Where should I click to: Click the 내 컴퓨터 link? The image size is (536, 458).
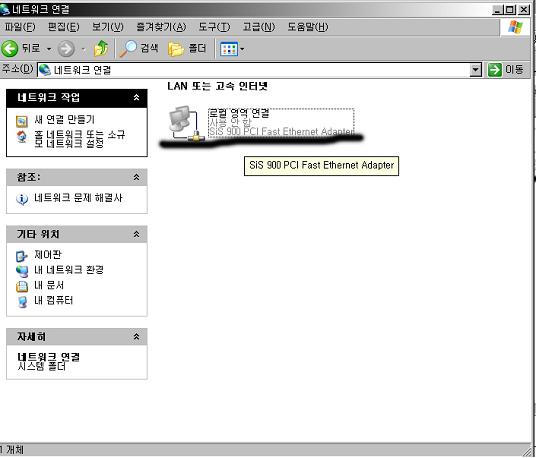click(x=54, y=300)
